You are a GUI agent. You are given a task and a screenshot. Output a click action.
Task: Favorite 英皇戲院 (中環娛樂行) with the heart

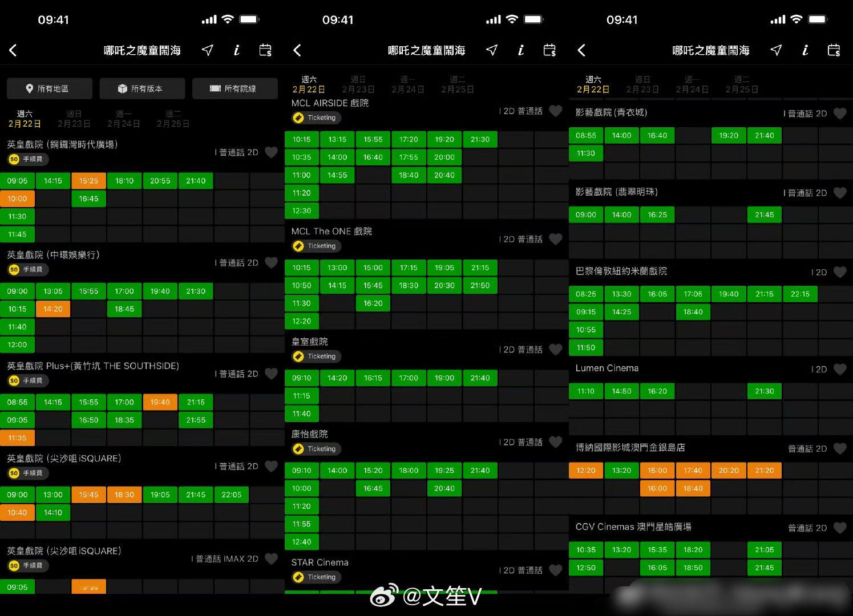(x=272, y=262)
